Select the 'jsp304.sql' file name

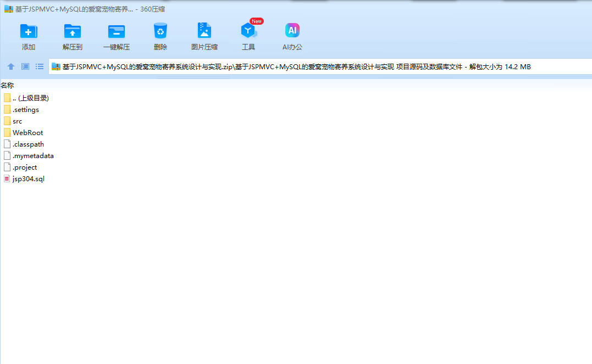click(x=29, y=179)
